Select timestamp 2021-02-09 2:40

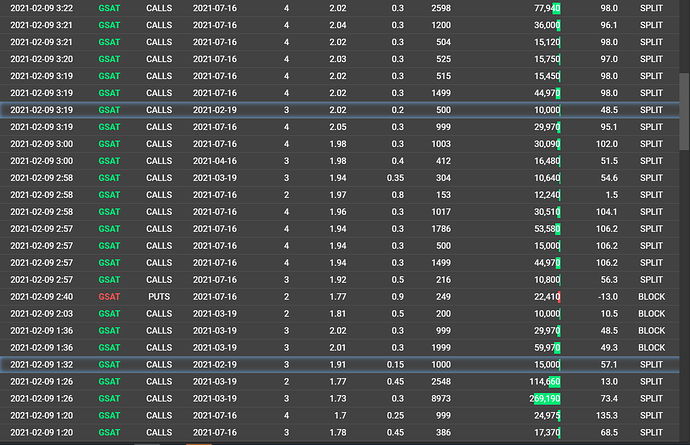(42, 297)
